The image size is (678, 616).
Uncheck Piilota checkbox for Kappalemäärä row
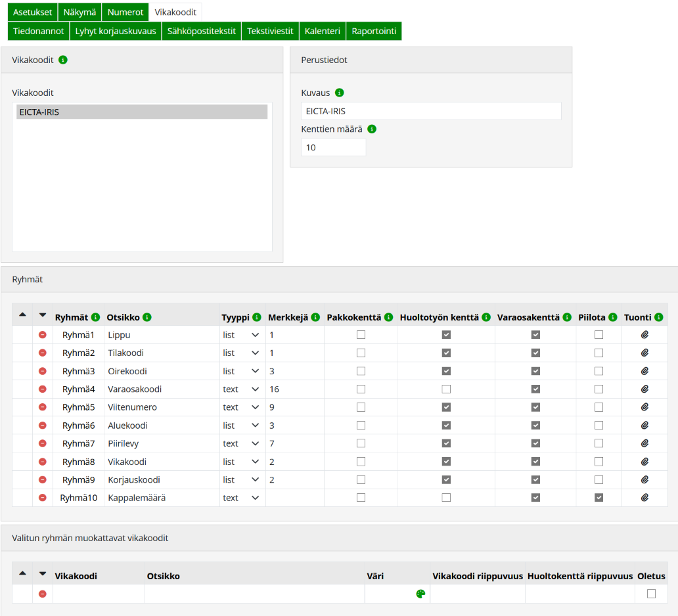tap(599, 498)
